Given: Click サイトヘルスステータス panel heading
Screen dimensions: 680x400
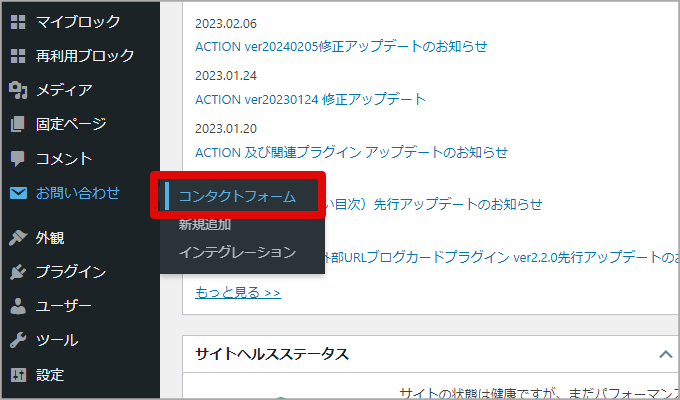Looking at the screenshot, I should [272, 354].
